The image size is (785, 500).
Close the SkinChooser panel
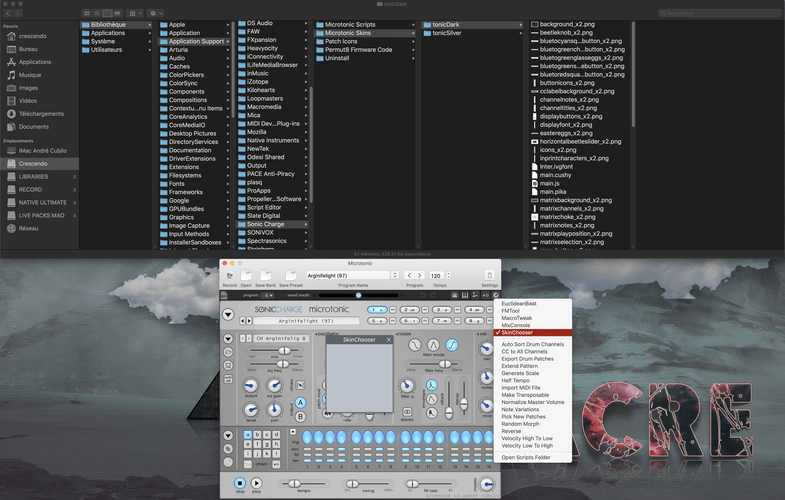(388, 340)
